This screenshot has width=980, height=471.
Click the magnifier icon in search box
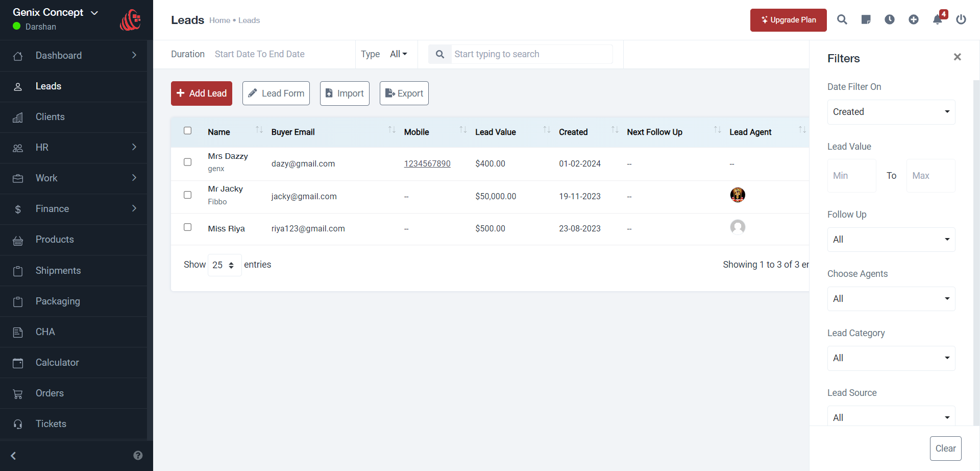coord(440,54)
